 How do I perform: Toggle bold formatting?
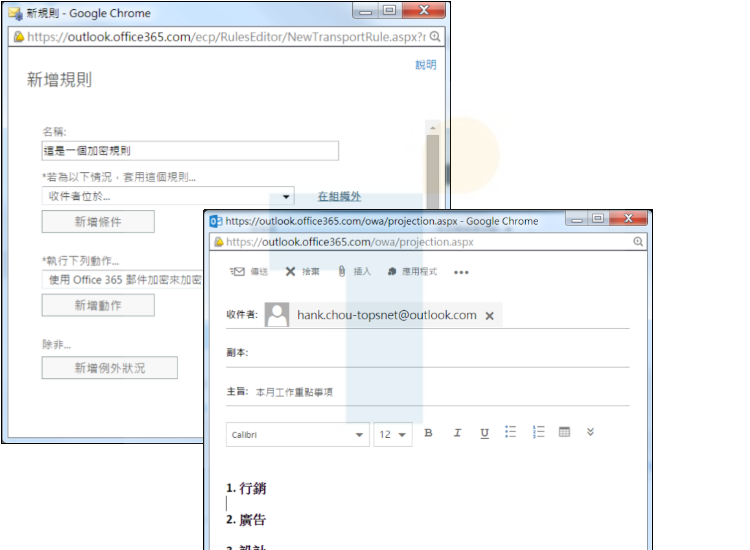(429, 433)
